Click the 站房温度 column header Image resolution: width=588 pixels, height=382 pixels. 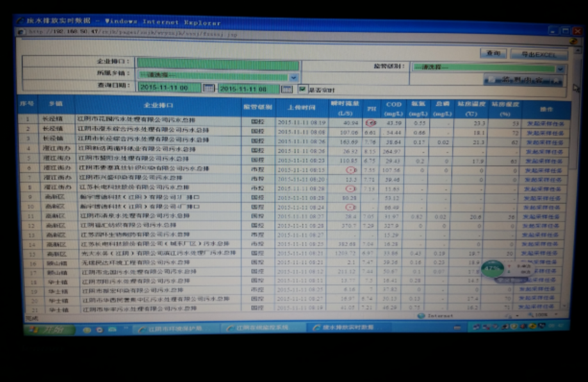pyautogui.click(x=471, y=109)
